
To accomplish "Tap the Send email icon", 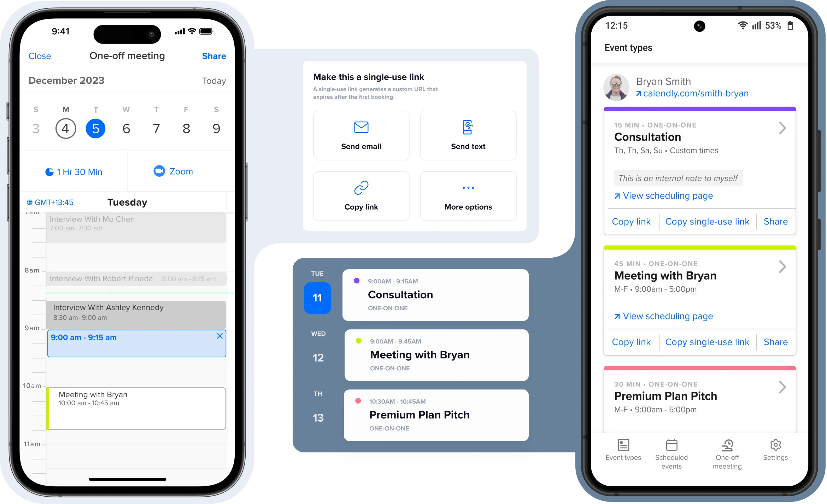I will (360, 127).
